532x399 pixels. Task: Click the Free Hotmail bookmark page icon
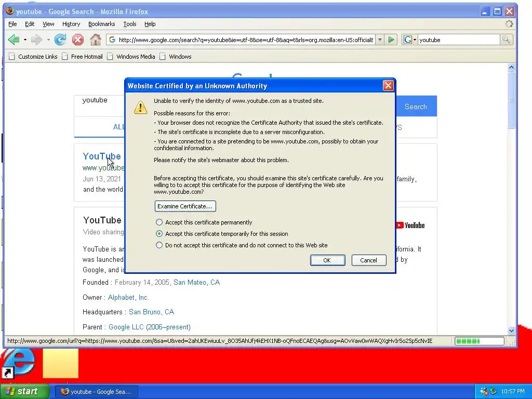point(65,56)
